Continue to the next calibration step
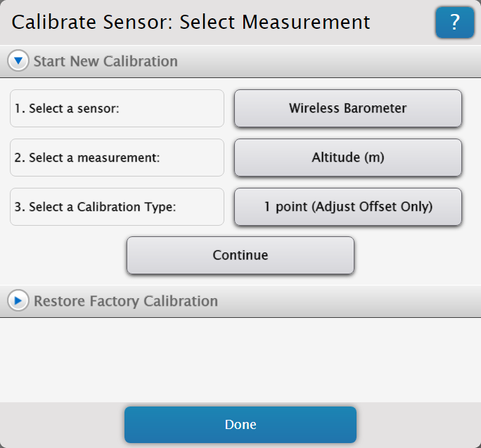 (x=240, y=255)
